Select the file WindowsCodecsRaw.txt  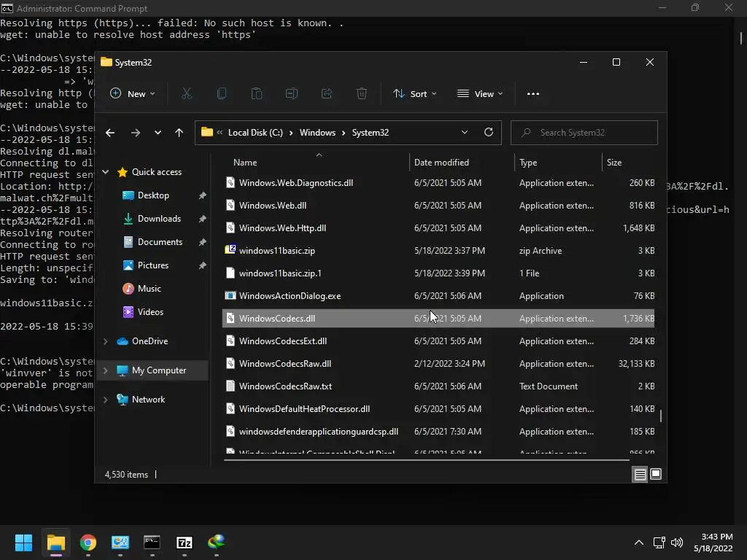438,386
